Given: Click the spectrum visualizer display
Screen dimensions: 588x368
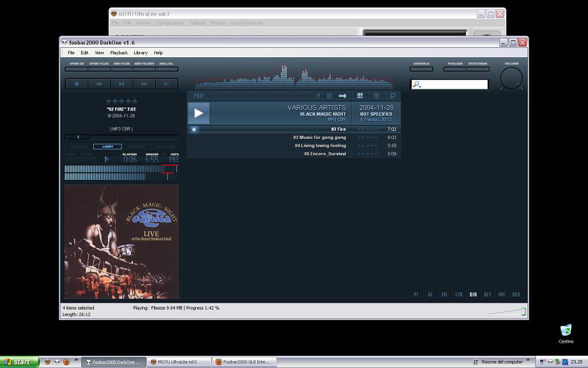Looking at the screenshot, I should point(294,77).
